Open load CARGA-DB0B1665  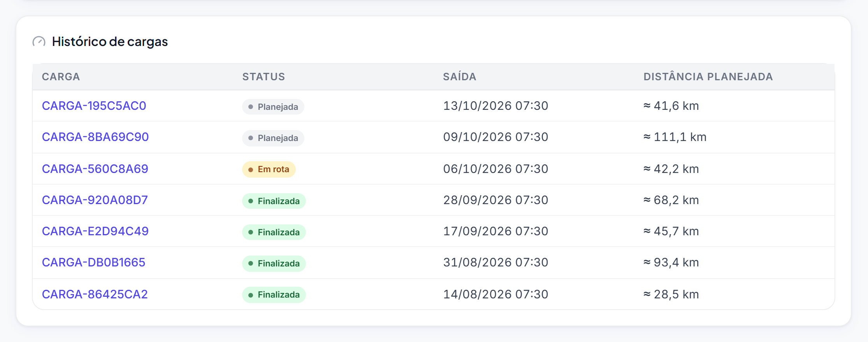tap(93, 263)
